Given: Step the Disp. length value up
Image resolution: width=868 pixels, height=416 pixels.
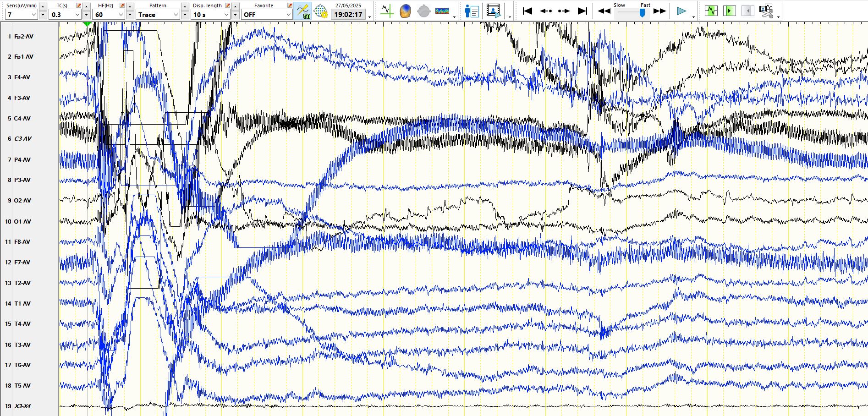Looking at the screenshot, I should [235, 6].
